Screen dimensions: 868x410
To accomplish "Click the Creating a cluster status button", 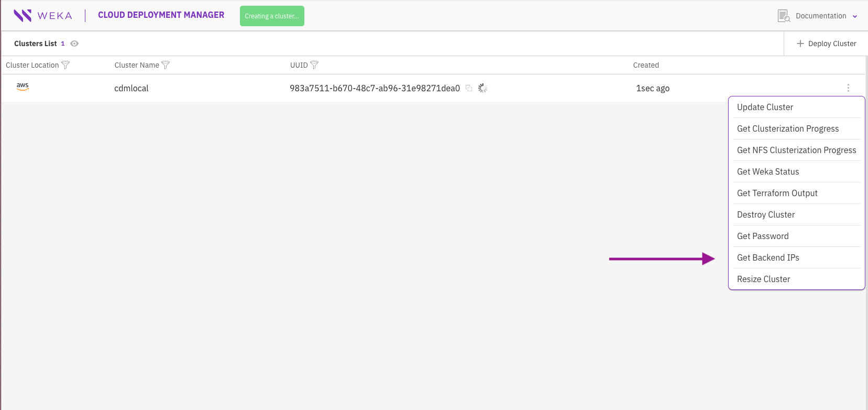I will [272, 16].
